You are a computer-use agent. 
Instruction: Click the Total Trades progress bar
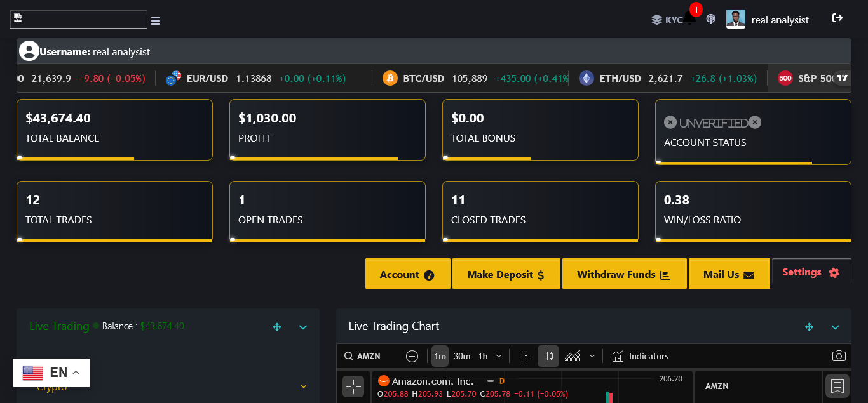(x=114, y=241)
